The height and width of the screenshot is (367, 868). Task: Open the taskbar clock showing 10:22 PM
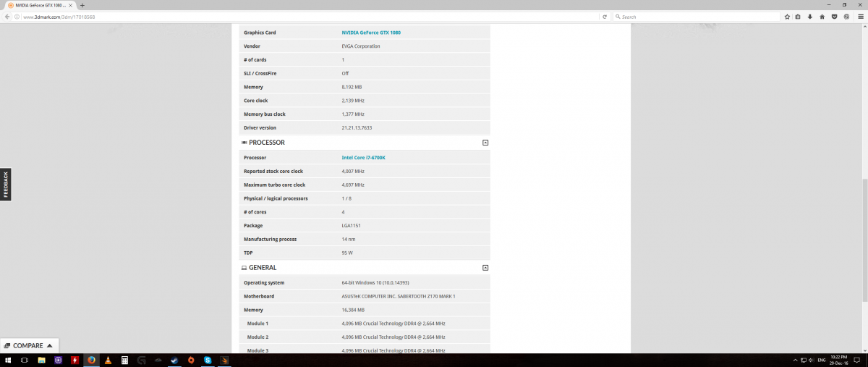coord(838,360)
